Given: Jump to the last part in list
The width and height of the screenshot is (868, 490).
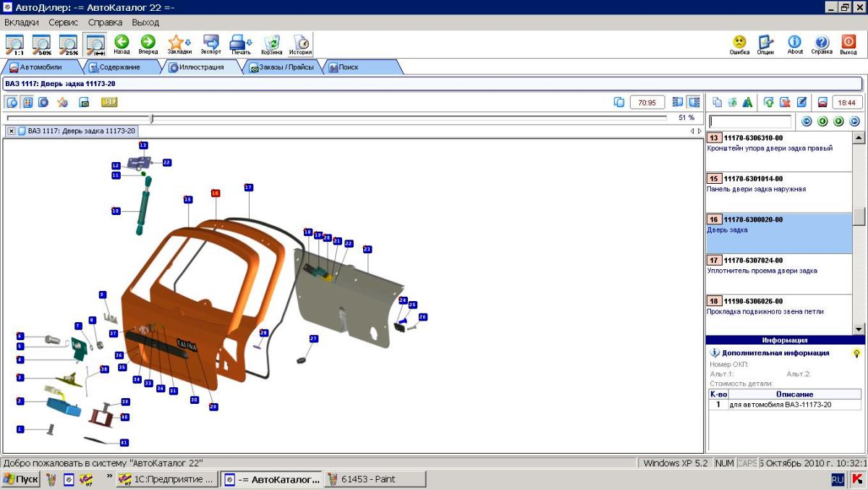Looking at the screenshot, I should (x=854, y=122).
